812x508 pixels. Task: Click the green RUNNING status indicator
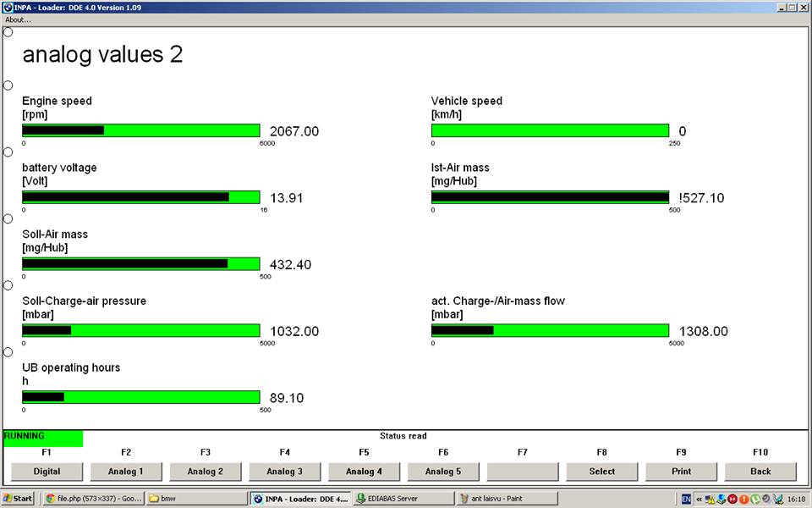click(43, 438)
